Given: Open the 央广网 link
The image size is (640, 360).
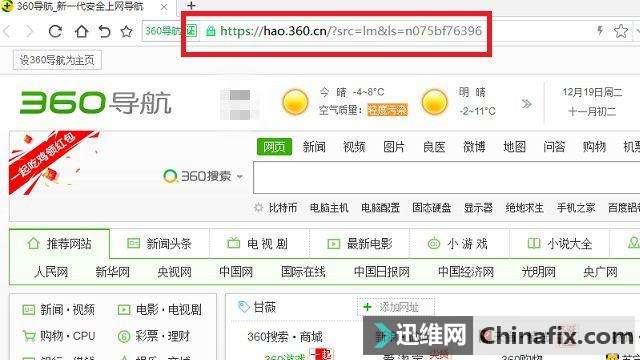Looking at the screenshot, I should (x=600, y=271).
